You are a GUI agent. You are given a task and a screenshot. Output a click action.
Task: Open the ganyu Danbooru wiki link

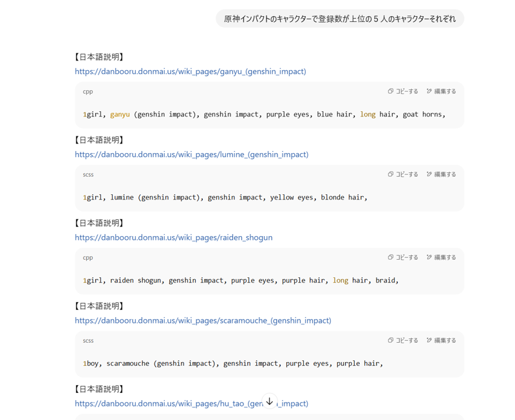point(190,71)
